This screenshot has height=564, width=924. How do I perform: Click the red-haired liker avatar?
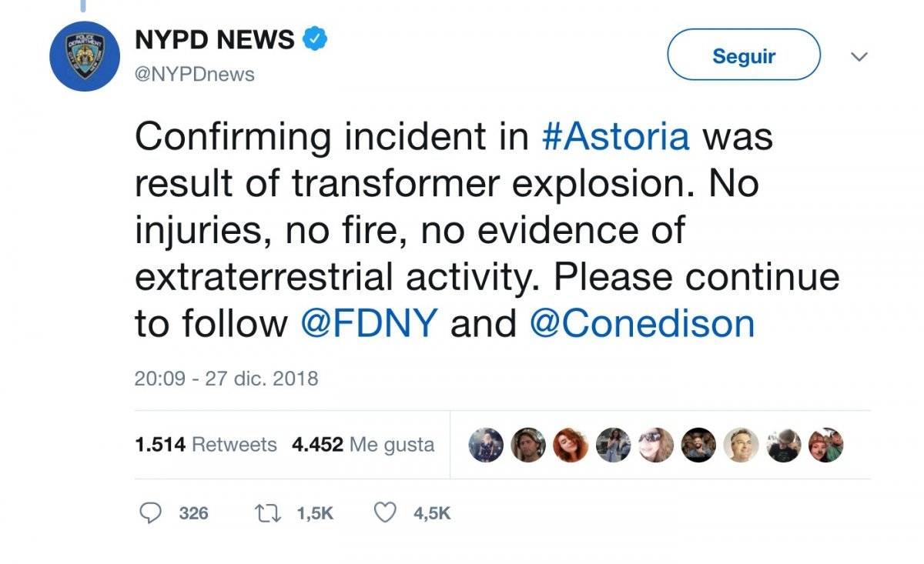(x=571, y=445)
